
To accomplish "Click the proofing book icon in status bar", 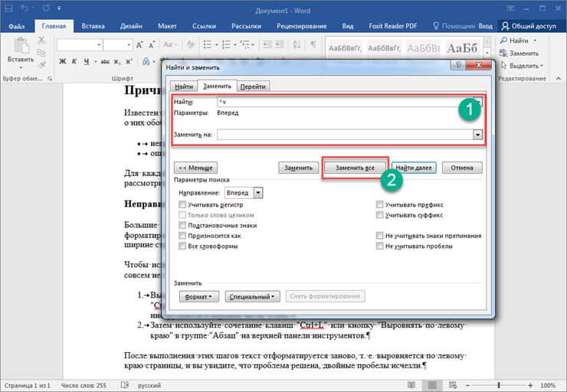I will point(125,385).
